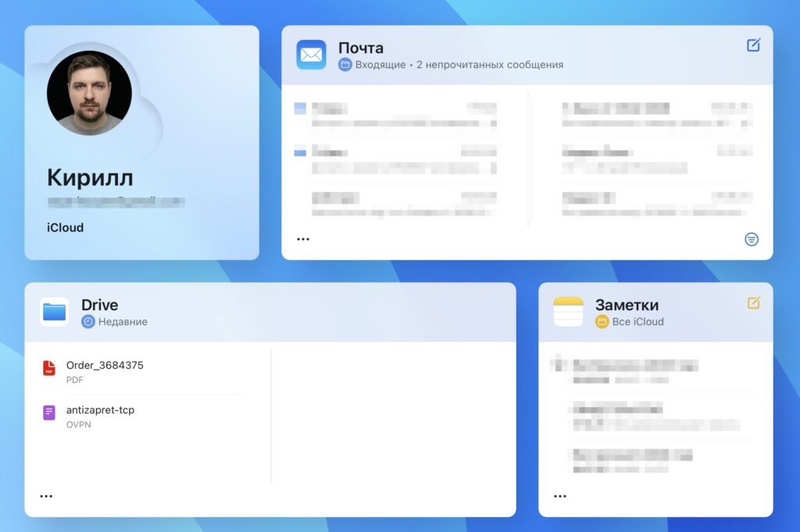Screen dimensions: 800x532
Task: Click PDF icon of Order_3684375
Action: pos(49,368)
